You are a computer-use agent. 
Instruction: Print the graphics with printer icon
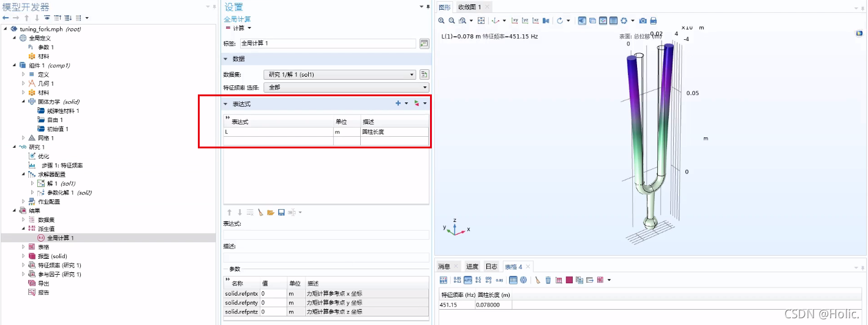pos(653,20)
